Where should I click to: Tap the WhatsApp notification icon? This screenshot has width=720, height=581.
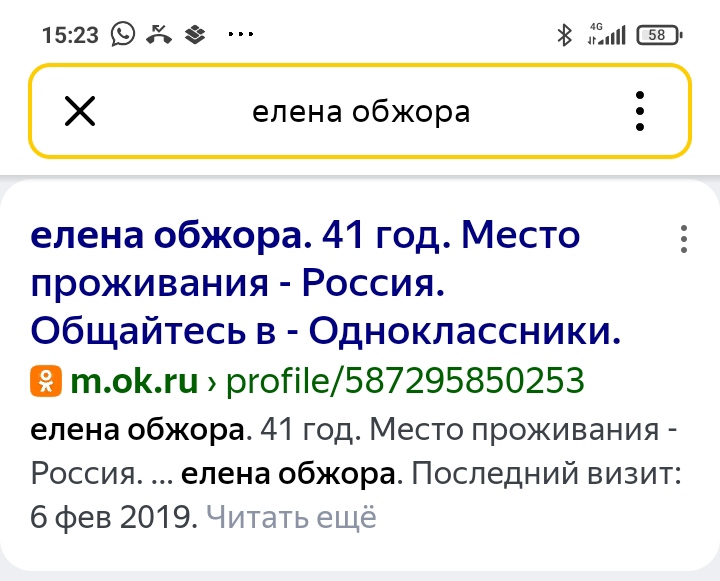pyautogui.click(x=123, y=35)
